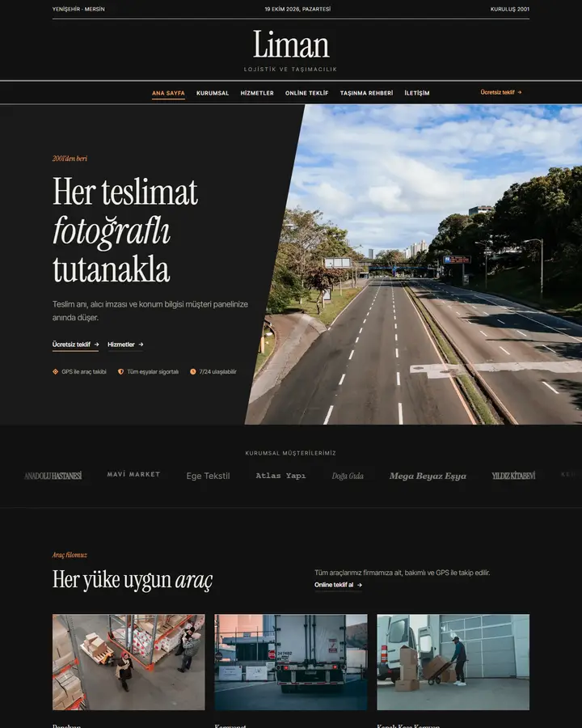The height and width of the screenshot is (728, 582).
Task: Click hero Ücretsiz teklif button
Action: (x=75, y=345)
